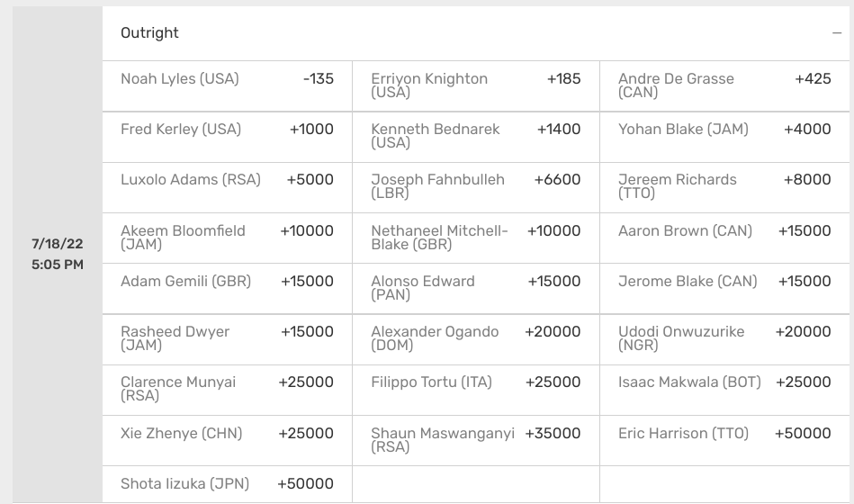Choose Yohan Blake (JAM) at +4000
Viewport: 854px width, 504px height.
click(x=724, y=138)
